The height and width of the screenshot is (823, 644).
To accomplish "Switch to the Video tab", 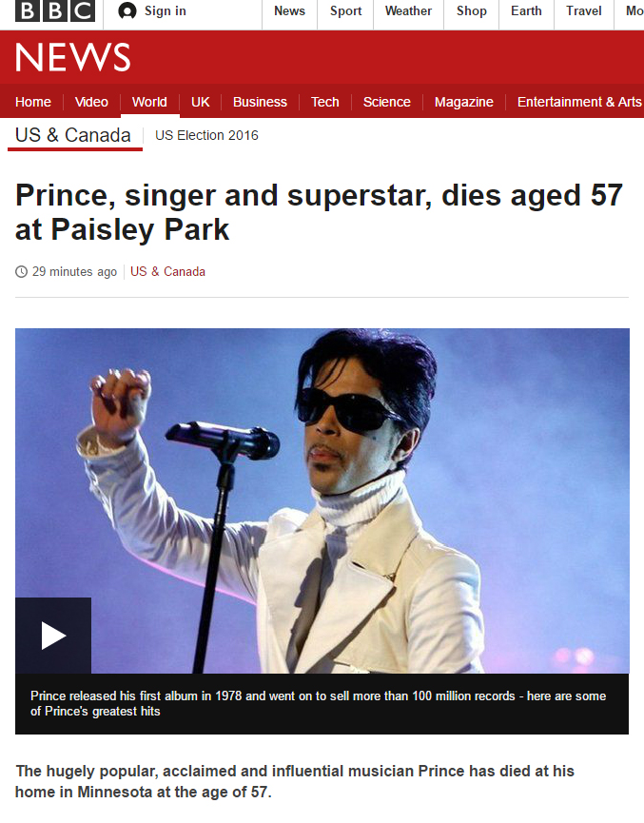I will 91,102.
